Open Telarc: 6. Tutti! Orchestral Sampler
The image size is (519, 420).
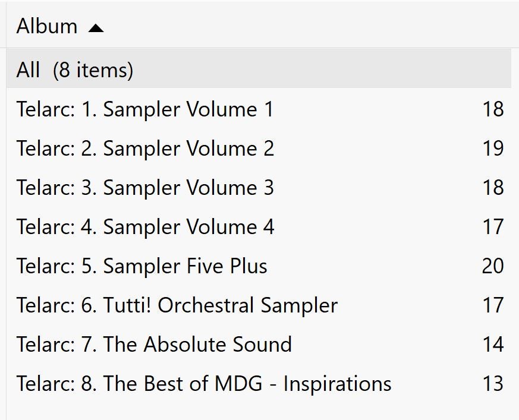tap(177, 305)
